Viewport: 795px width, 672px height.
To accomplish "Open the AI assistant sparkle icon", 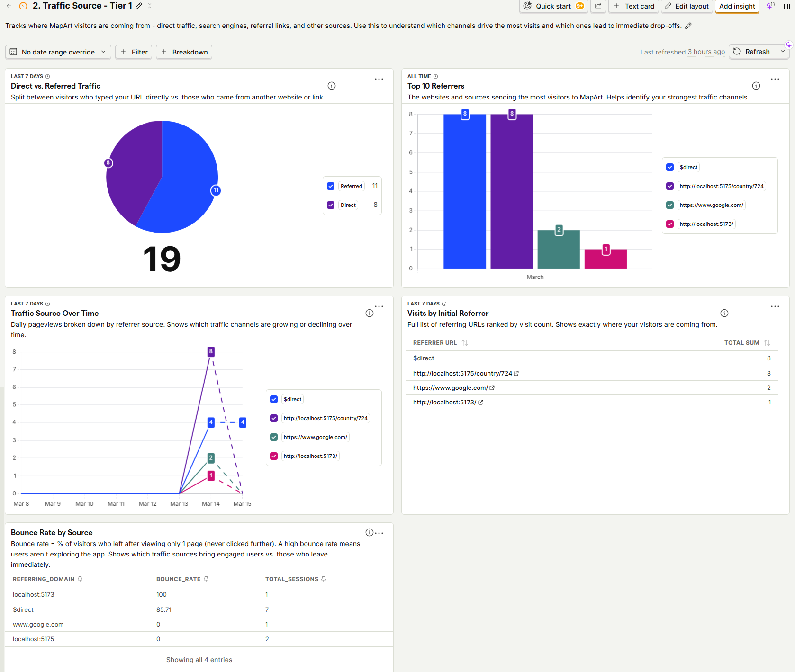I will coord(770,6).
